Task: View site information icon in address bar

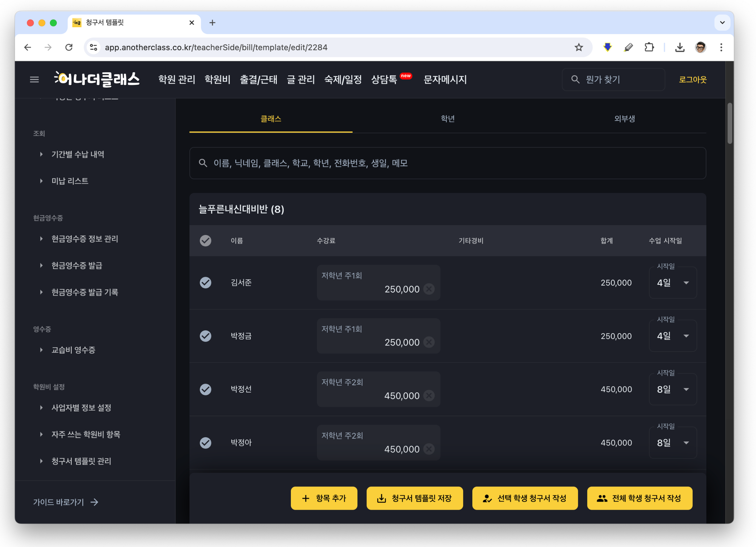Action: (x=93, y=47)
